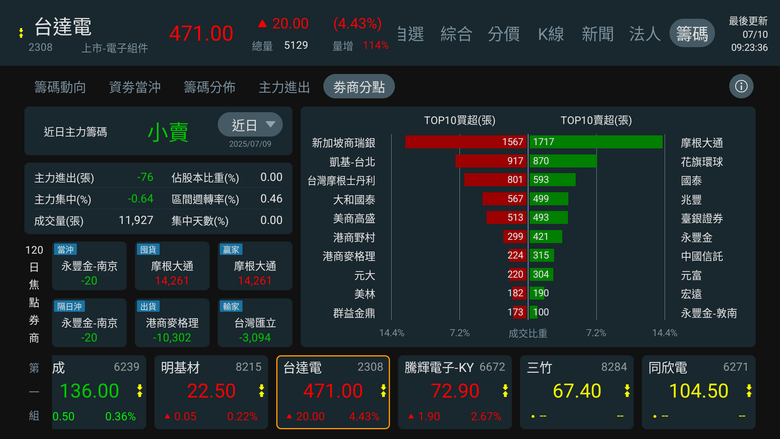Viewport: 780px width, 439px height.
Task: Open 囤貨 摩根大通 broker card
Action: coord(172,266)
